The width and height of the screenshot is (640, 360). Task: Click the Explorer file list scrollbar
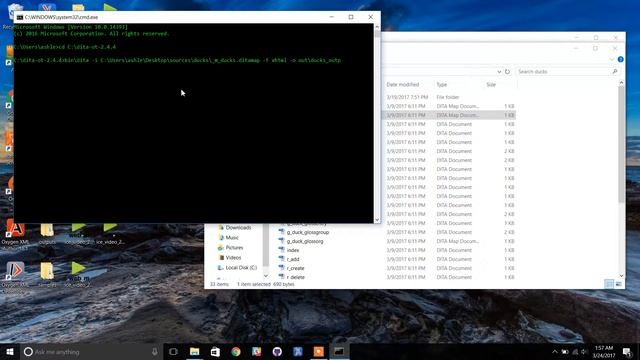[621, 144]
